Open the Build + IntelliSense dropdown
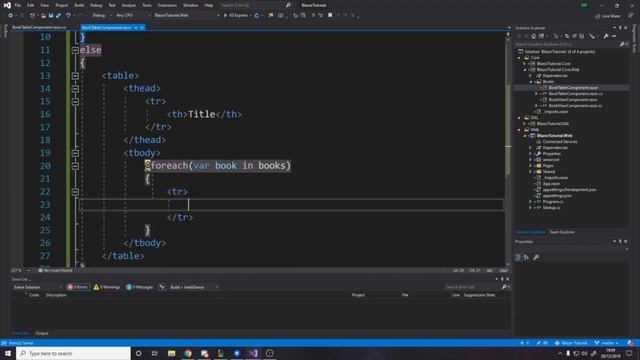640x360 pixels. [194, 287]
